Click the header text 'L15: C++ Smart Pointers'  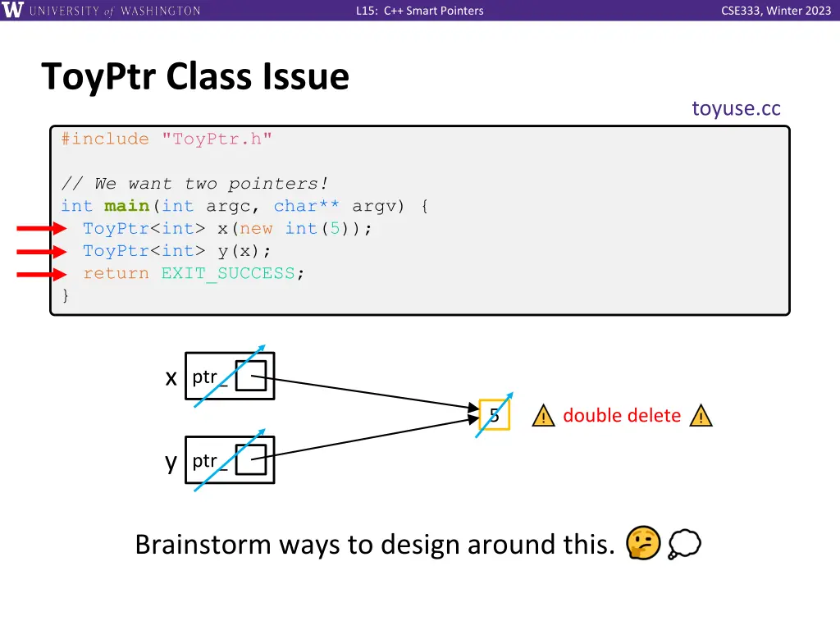click(x=419, y=11)
